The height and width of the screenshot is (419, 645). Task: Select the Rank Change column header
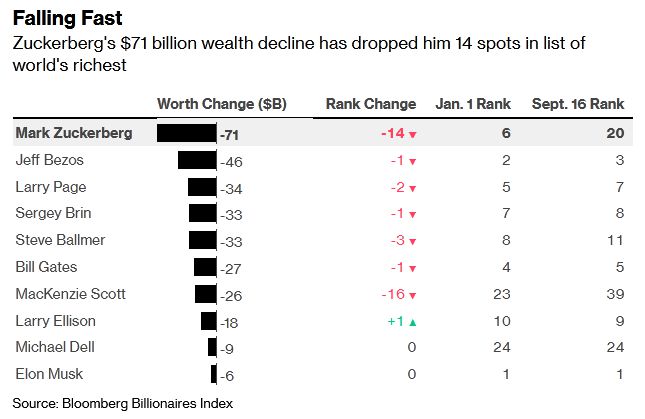tap(371, 104)
